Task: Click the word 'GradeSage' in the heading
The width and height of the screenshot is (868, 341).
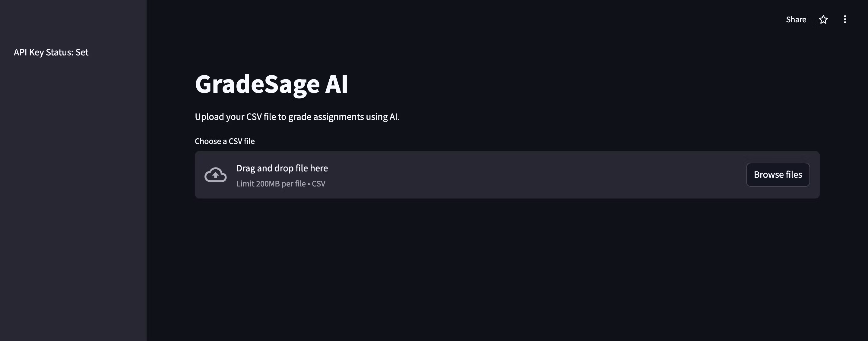Action: coord(257,84)
